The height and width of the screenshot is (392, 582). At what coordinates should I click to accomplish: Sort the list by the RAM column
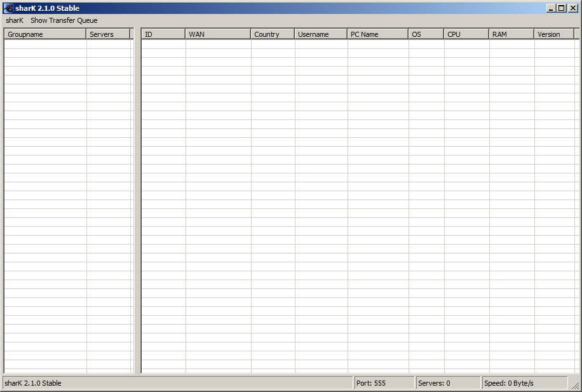[x=511, y=34]
